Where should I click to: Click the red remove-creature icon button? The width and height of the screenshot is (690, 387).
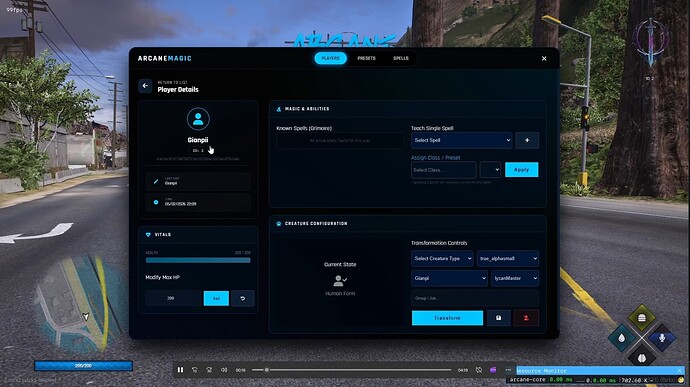[x=526, y=318]
